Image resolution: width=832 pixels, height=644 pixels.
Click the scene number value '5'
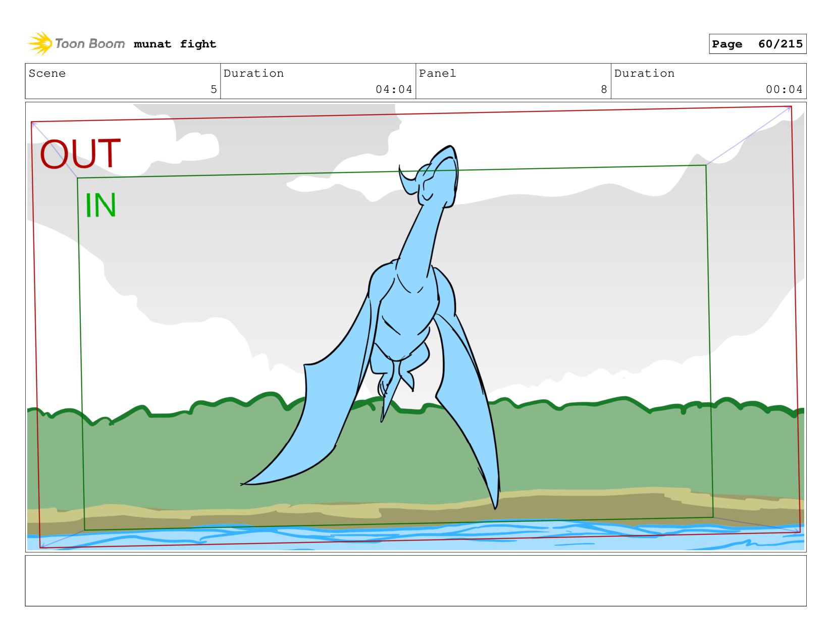point(214,89)
